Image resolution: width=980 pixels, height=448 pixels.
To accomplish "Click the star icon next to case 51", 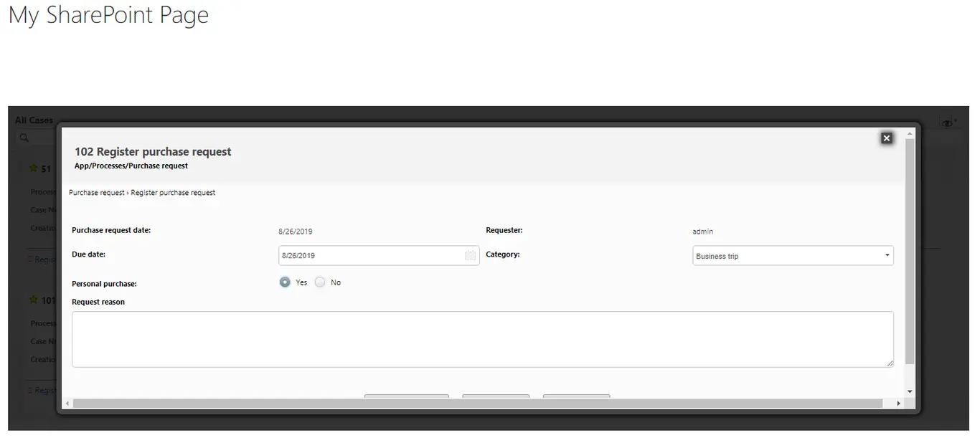I will (33, 168).
